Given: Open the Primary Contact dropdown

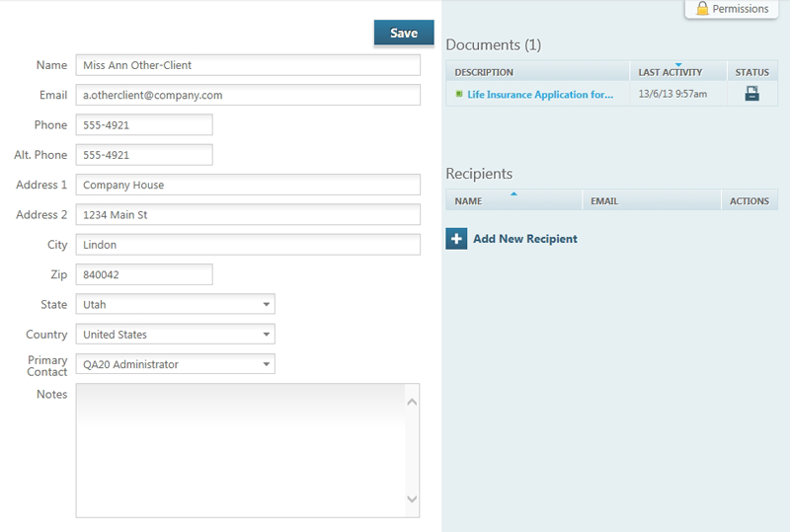Looking at the screenshot, I should pos(175,364).
